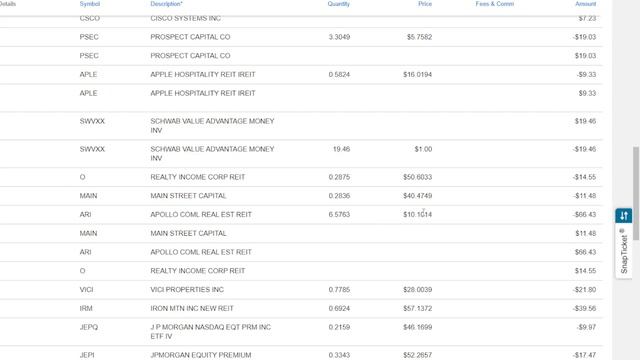
Task: Click the -$9.33 amount
Action: [x=586, y=74]
